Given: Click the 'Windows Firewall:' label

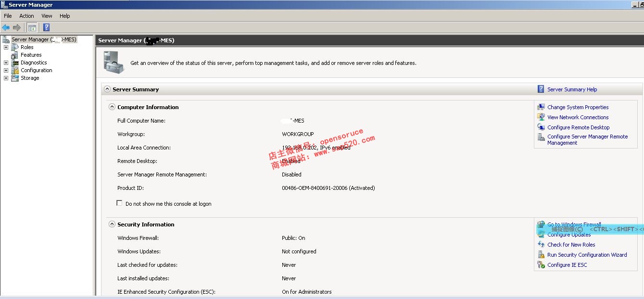Looking at the screenshot, I should tap(138, 238).
